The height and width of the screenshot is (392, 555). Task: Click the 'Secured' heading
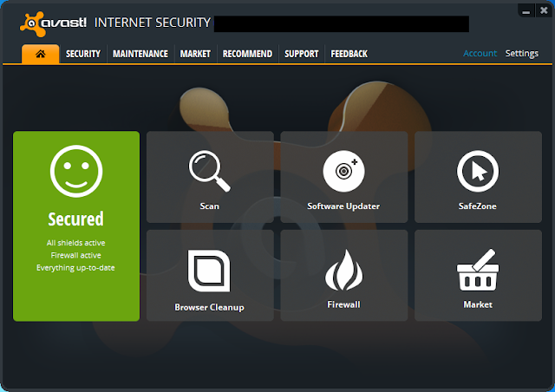[x=75, y=219]
